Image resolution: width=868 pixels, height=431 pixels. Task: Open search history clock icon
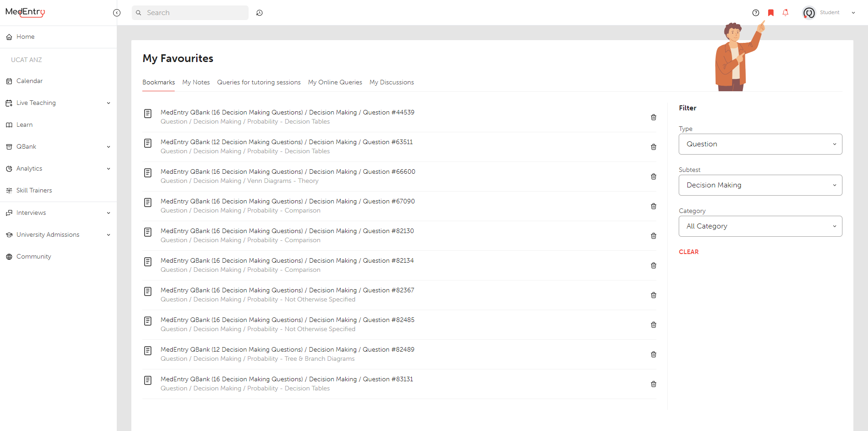[x=260, y=13]
